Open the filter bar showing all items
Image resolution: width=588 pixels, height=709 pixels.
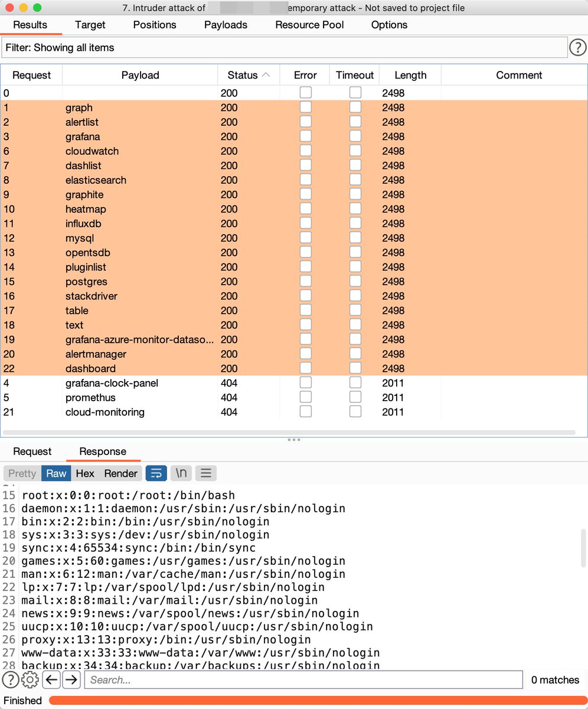pyautogui.click(x=284, y=48)
